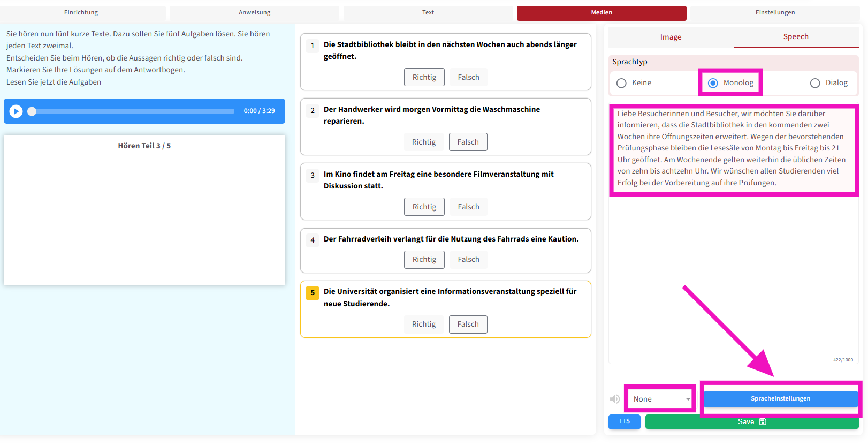Viewport: 868px width, 445px height.
Task: Mark question 2 as Richtig
Action: click(424, 142)
